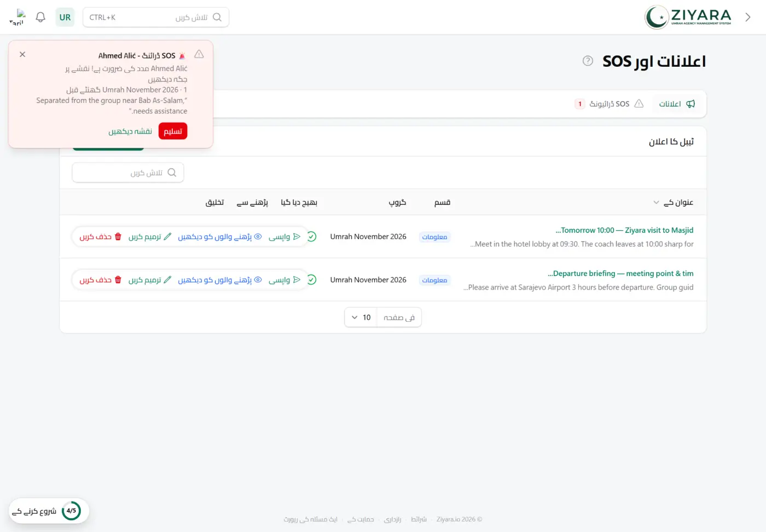Edit (ترمیم کریں) the Departure briefing announcement
Image resolution: width=766 pixels, height=532 pixels.
pyautogui.click(x=150, y=280)
